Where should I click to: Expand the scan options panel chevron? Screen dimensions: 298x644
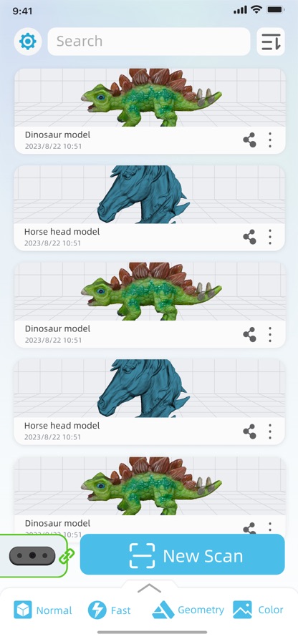coord(149,588)
